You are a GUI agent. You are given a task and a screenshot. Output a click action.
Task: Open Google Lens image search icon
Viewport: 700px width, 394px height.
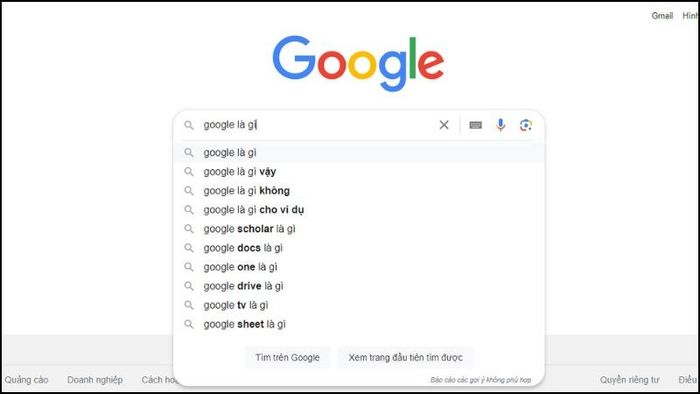525,125
